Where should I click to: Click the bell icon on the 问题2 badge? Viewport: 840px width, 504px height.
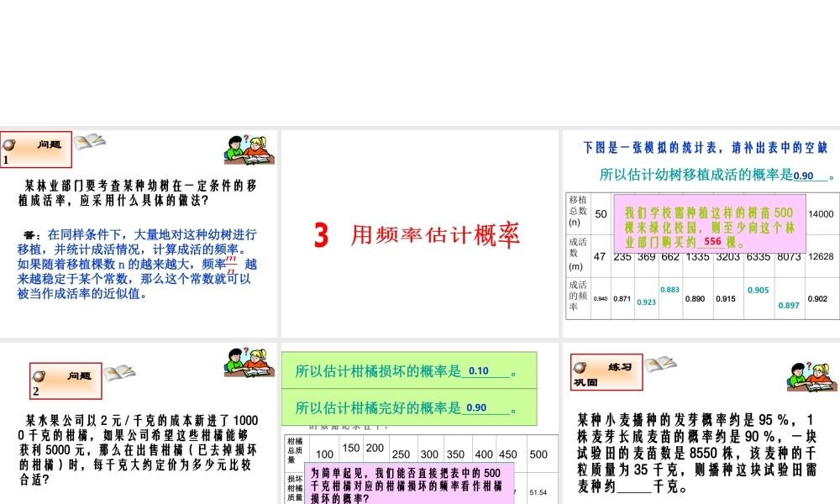click(40, 377)
